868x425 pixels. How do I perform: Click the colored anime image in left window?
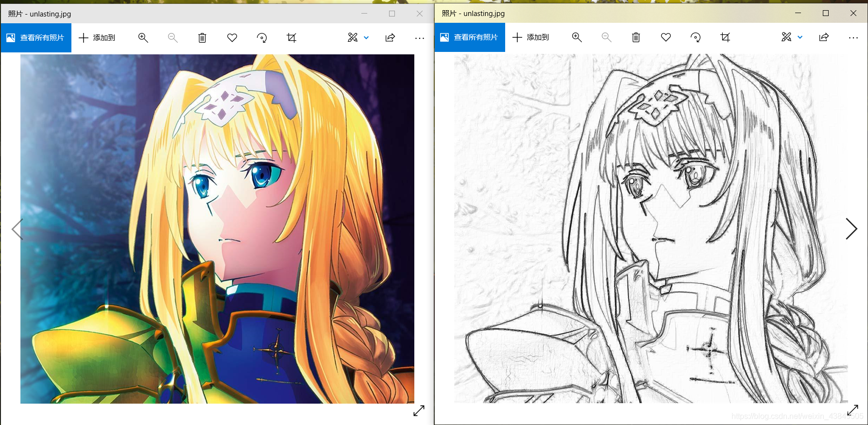pyautogui.click(x=217, y=229)
